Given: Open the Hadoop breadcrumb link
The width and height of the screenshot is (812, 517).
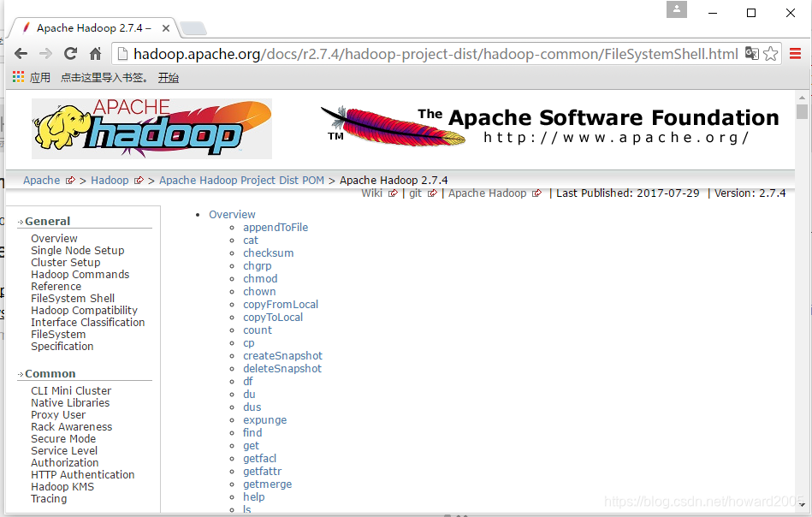Looking at the screenshot, I should (x=110, y=181).
